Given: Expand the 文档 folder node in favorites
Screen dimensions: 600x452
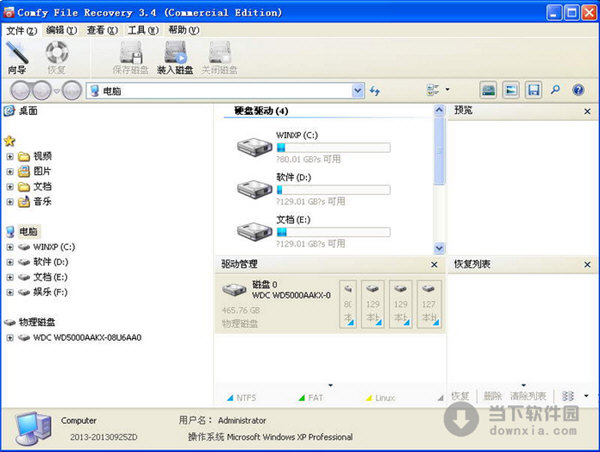Looking at the screenshot, I should click(x=10, y=187).
